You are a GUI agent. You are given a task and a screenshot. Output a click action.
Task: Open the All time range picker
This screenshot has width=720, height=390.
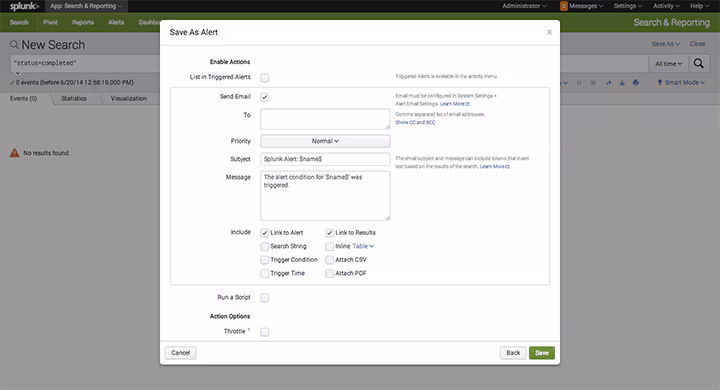669,64
